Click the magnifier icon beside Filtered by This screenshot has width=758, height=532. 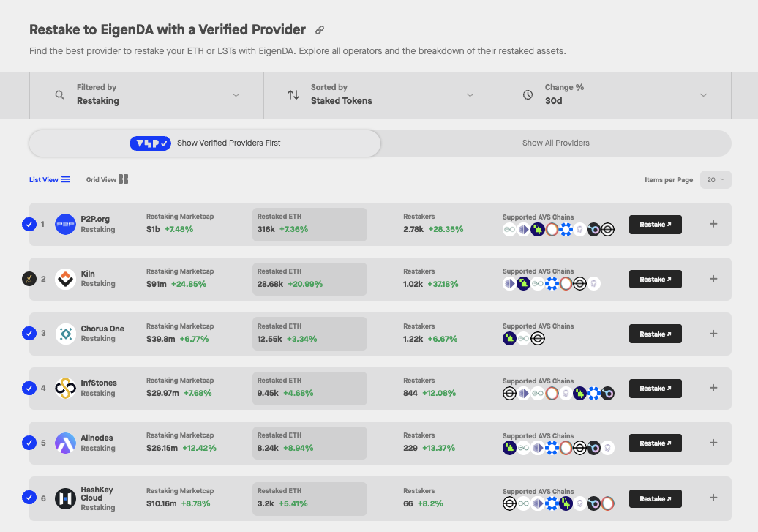click(x=59, y=95)
